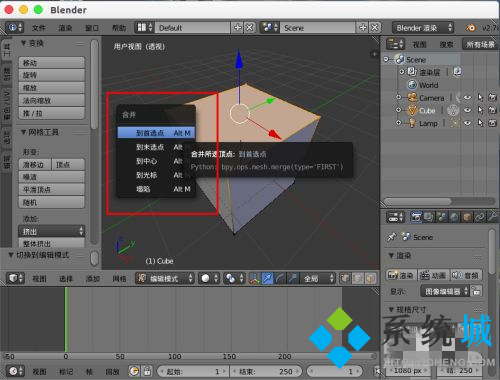This screenshot has width=500, height=380.
Task: Hide the Cube with its eye icon
Action: 468,110
